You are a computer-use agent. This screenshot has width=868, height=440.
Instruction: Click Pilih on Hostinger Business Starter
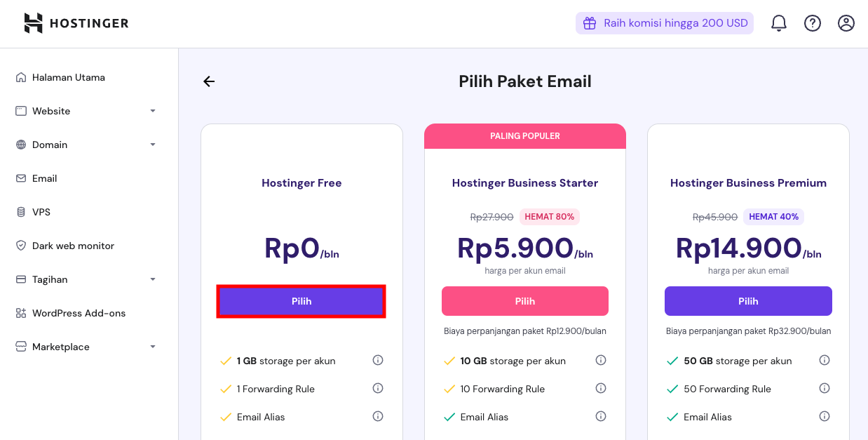(524, 300)
